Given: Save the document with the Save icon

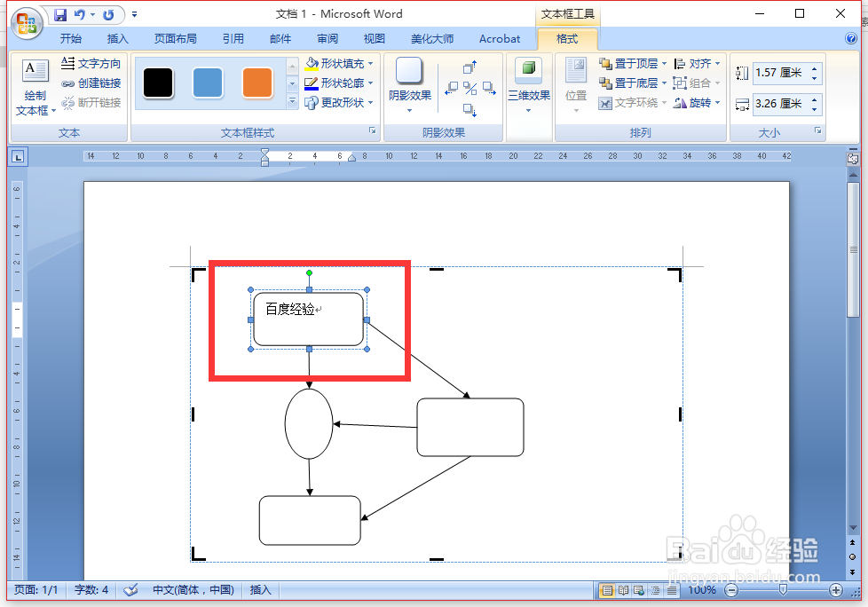Looking at the screenshot, I should tap(59, 13).
